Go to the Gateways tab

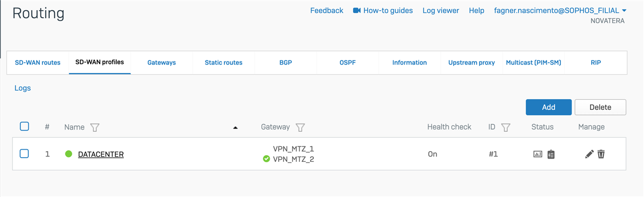[x=162, y=62]
